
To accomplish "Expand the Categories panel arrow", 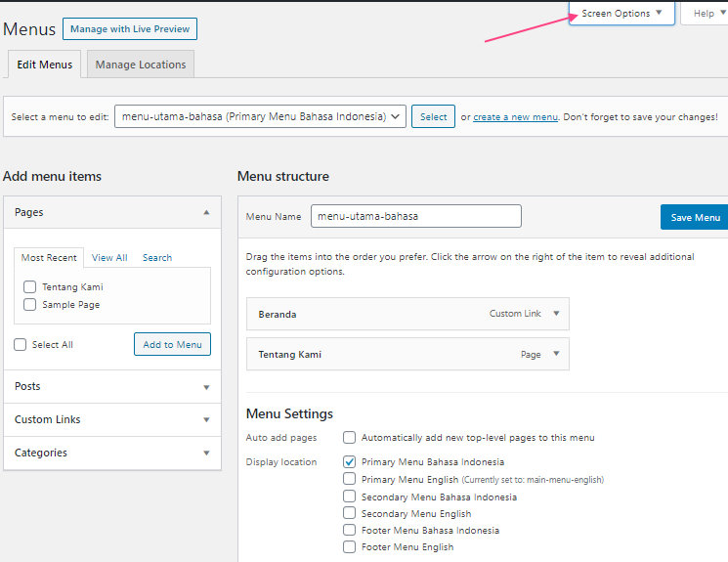I will click(x=206, y=453).
